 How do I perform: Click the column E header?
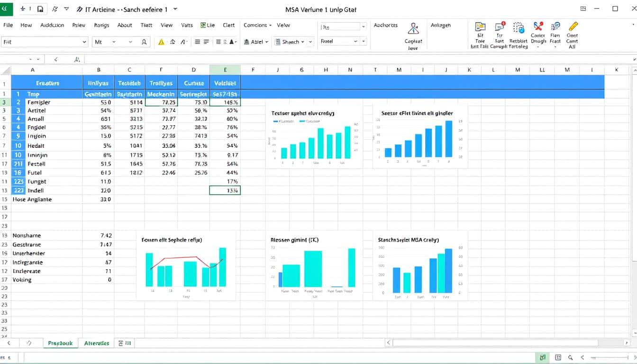(225, 70)
